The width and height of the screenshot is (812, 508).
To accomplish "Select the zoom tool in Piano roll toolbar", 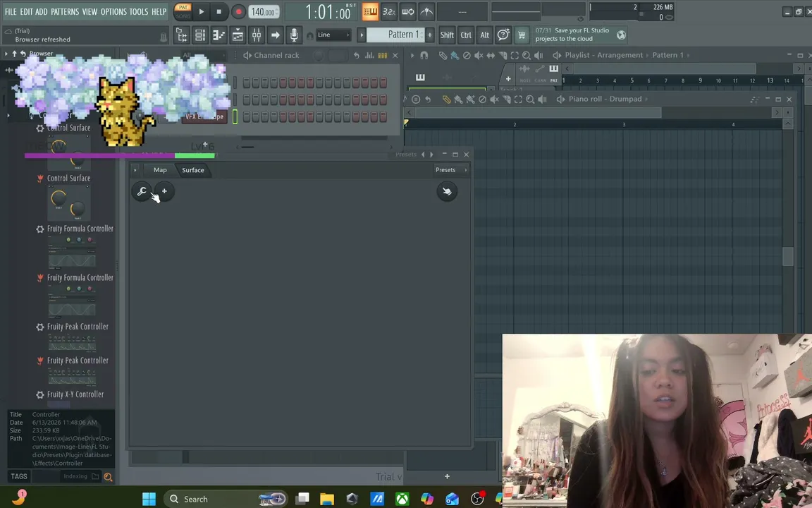I will [530, 99].
